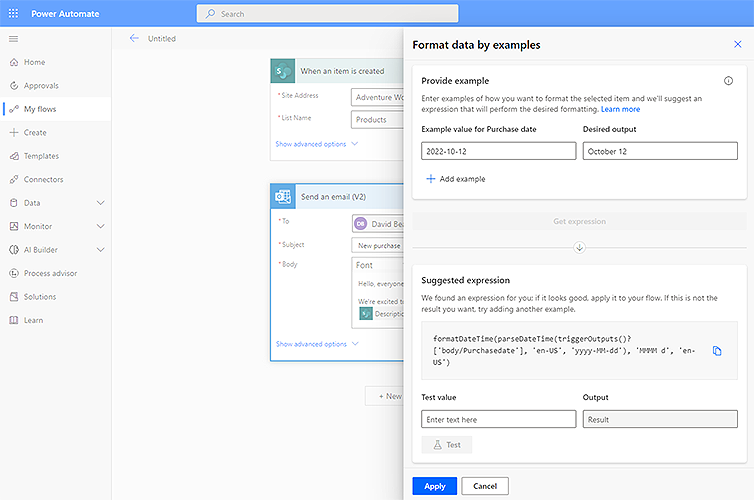Click the Test value Enter text here field
Image resolution: width=754 pixels, height=500 pixels.
(499, 419)
